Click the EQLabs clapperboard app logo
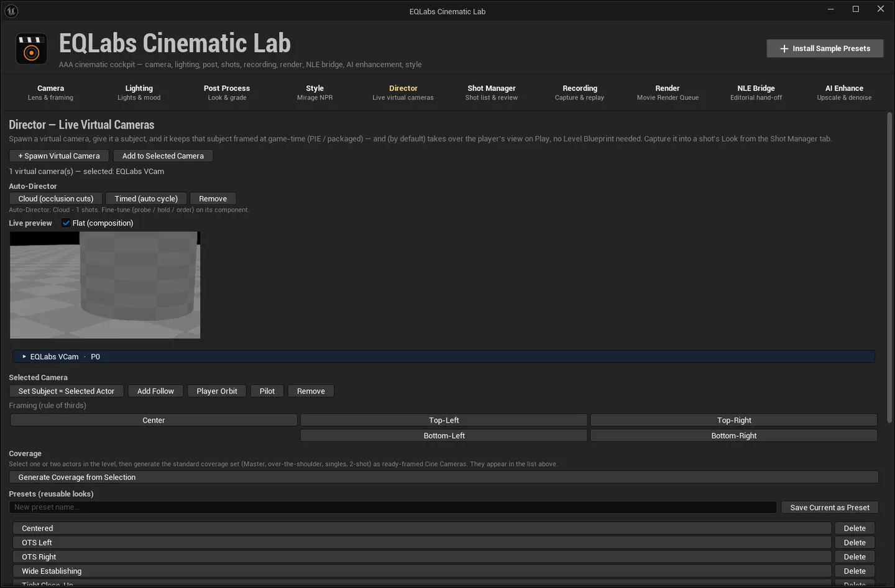This screenshot has height=588, width=895. coord(31,49)
